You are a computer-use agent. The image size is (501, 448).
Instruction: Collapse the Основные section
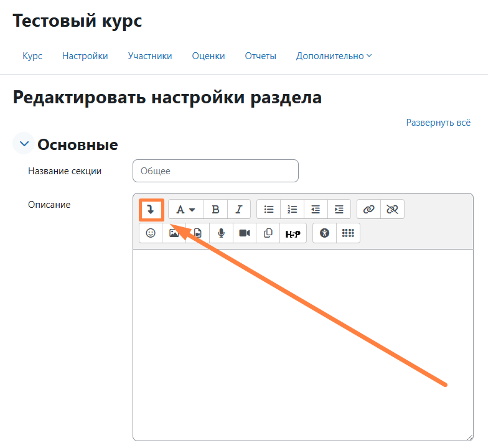coord(24,144)
